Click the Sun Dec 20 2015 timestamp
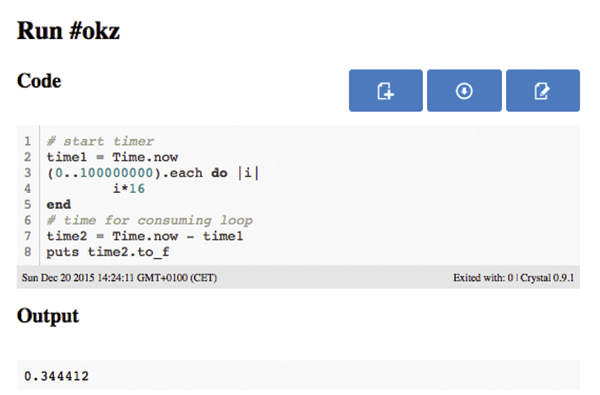Screen dimensions: 600x395 (x=119, y=277)
